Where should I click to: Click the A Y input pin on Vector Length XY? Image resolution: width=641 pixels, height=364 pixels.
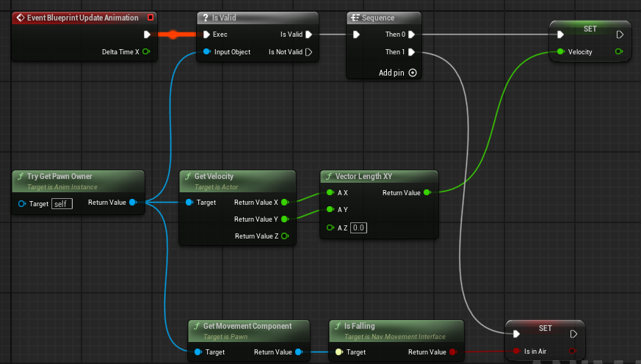click(330, 209)
